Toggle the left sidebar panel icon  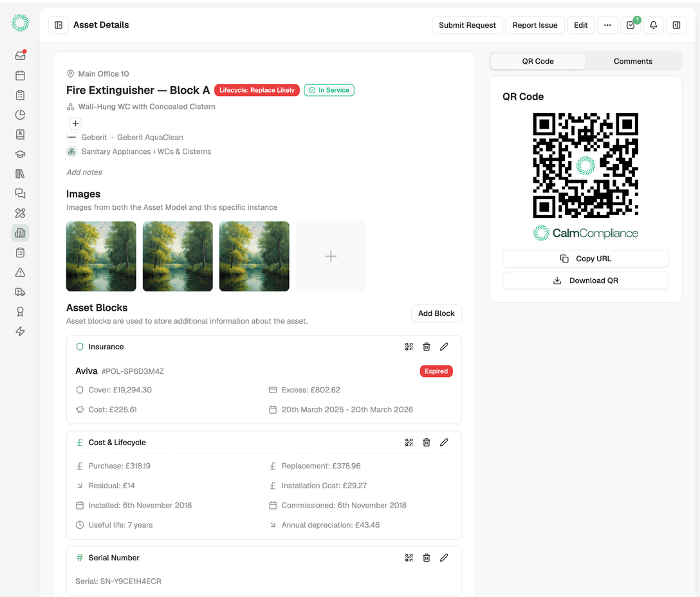coord(59,25)
